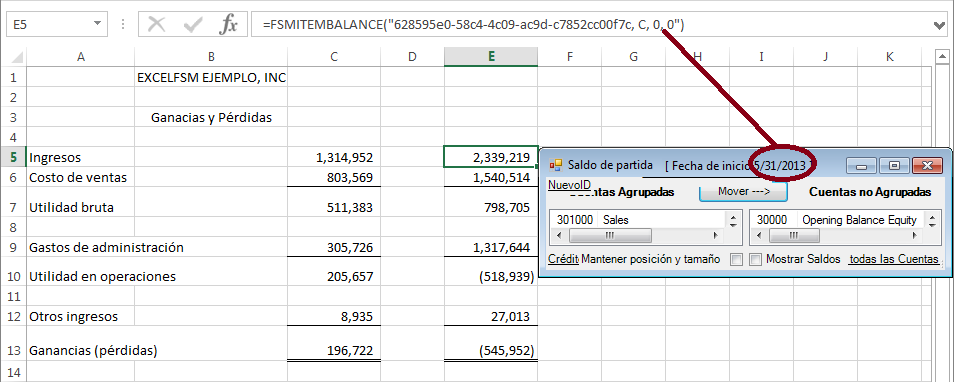Click vertical spinner of Sales list
This screenshot has width=954, height=382.
(734, 220)
